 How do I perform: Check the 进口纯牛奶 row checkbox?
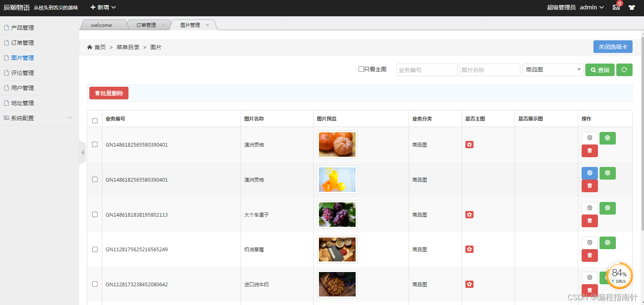click(x=95, y=284)
